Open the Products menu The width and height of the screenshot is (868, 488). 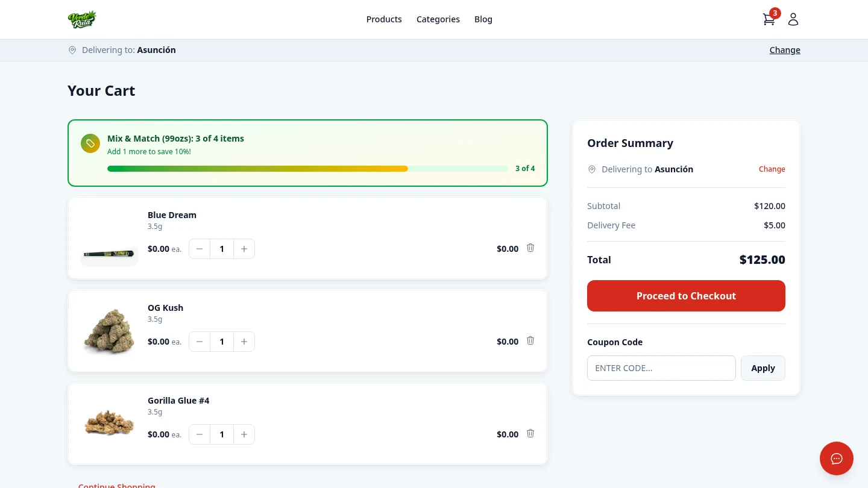tap(384, 19)
